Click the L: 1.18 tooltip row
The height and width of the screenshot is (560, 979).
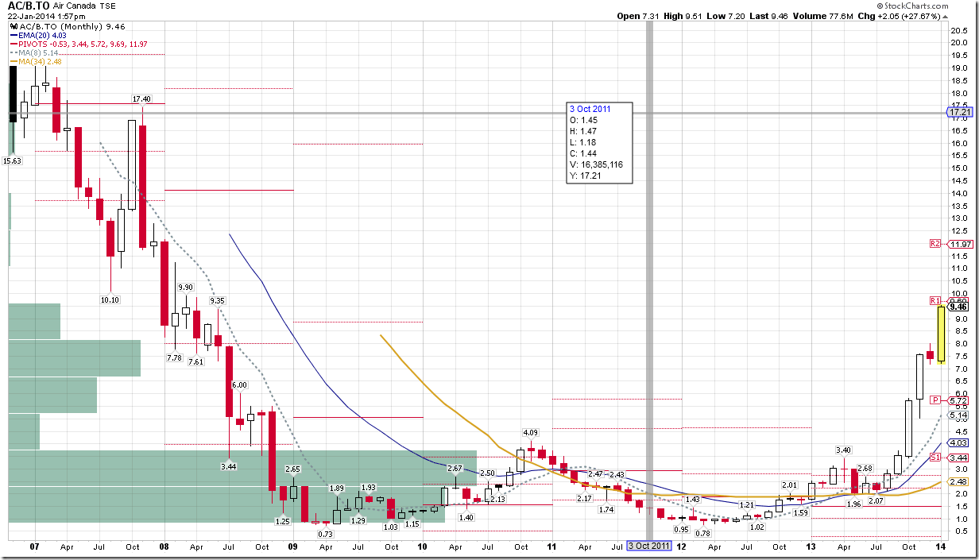click(x=582, y=142)
